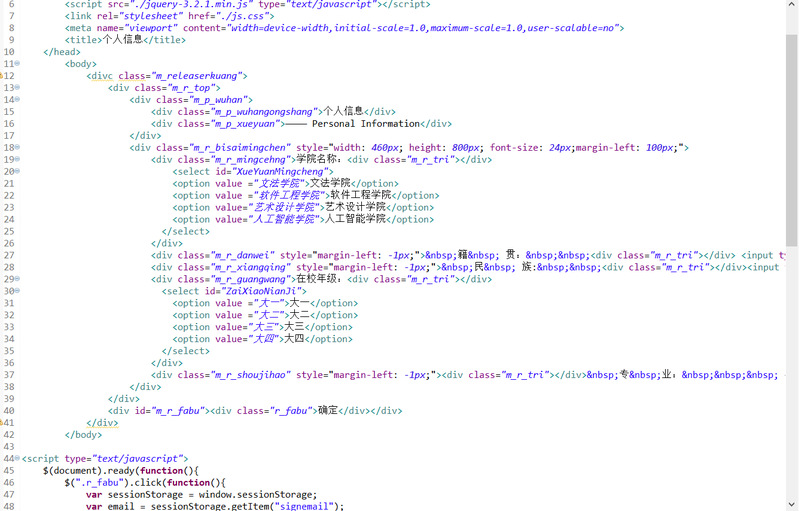Click the viewport meta content string
Image resolution: width=799 pixels, height=511 pixels.
(423, 28)
